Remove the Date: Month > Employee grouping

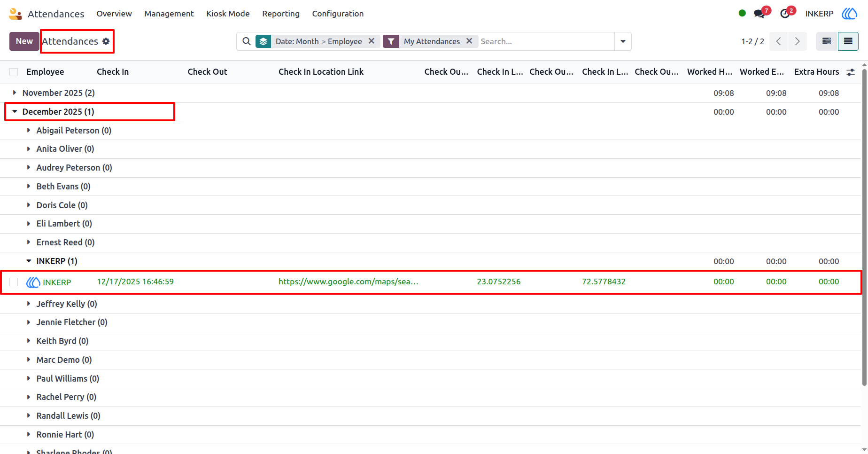click(x=372, y=41)
